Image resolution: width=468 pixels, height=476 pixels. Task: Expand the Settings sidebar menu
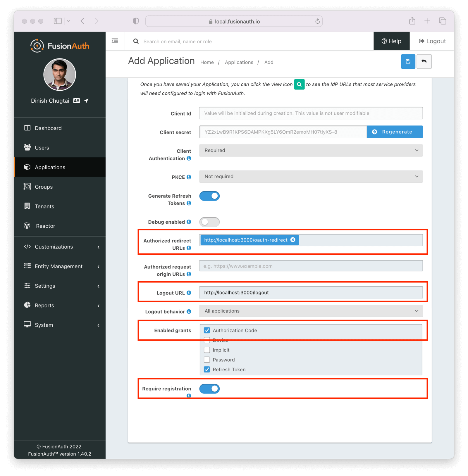tap(60, 286)
